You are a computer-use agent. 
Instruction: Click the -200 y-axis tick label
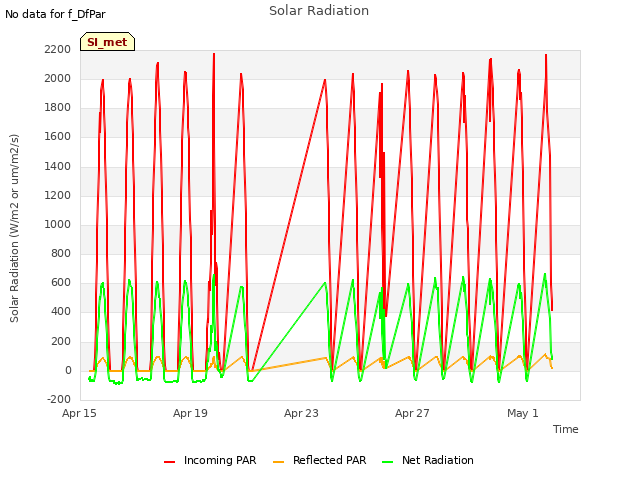click(59, 399)
